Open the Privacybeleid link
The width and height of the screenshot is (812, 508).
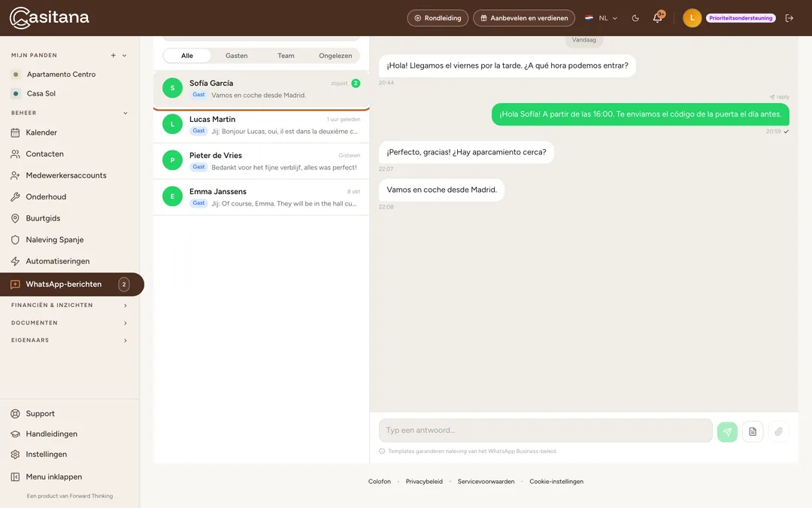424,482
